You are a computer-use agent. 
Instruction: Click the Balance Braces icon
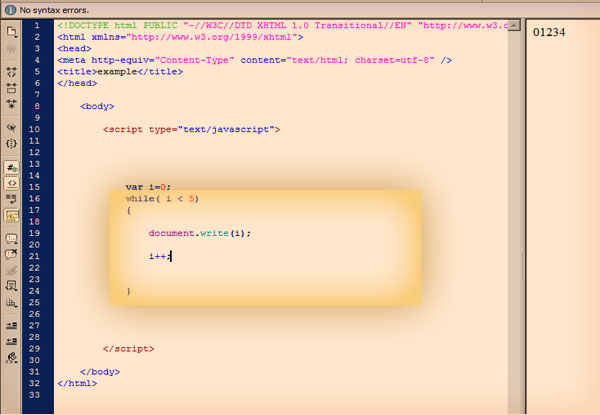pos(11,143)
